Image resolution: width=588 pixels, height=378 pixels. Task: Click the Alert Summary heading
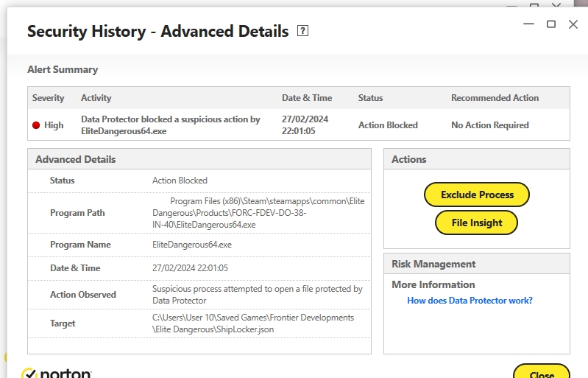tap(63, 69)
